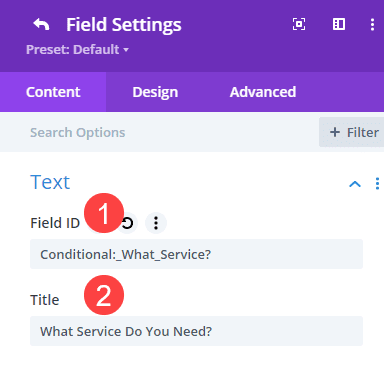
Task: Switch to the Advanced tab
Action: (263, 92)
